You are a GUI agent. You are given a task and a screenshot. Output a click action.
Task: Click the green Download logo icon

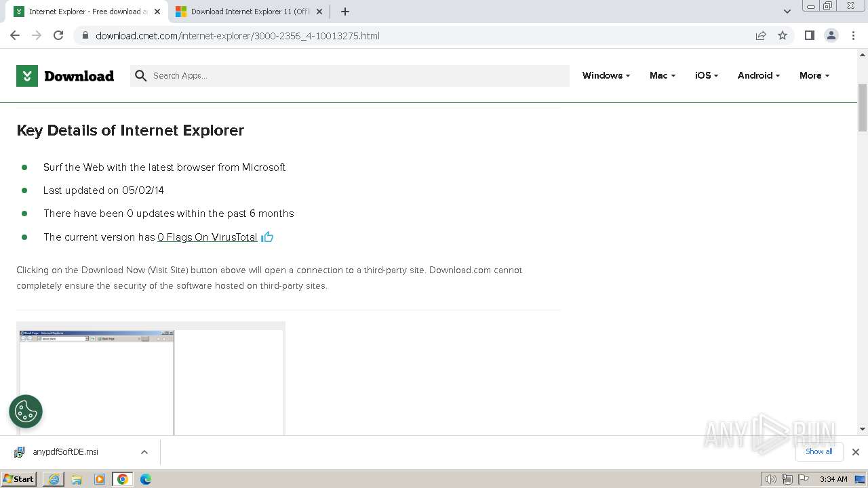tap(27, 76)
